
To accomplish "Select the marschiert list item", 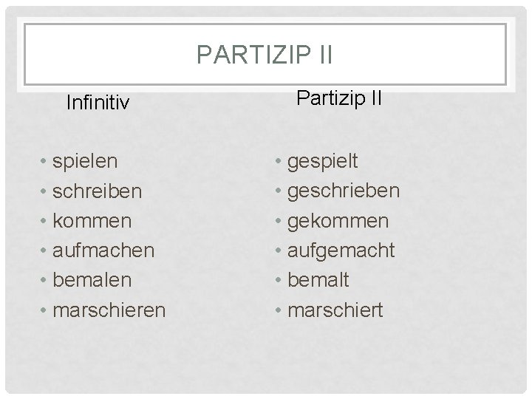I will tap(335, 310).
